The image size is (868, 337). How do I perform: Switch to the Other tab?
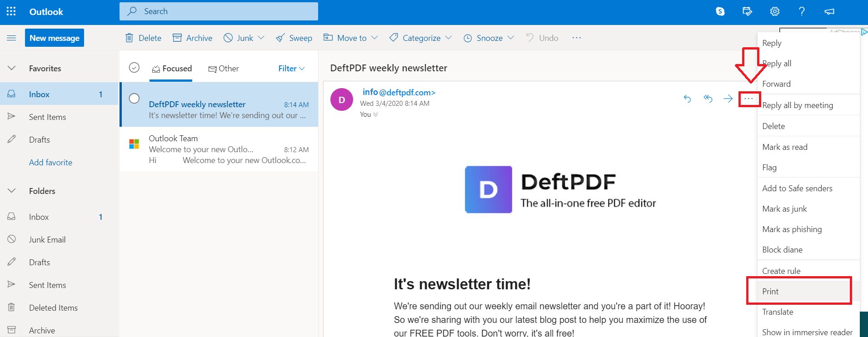[x=223, y=69]
